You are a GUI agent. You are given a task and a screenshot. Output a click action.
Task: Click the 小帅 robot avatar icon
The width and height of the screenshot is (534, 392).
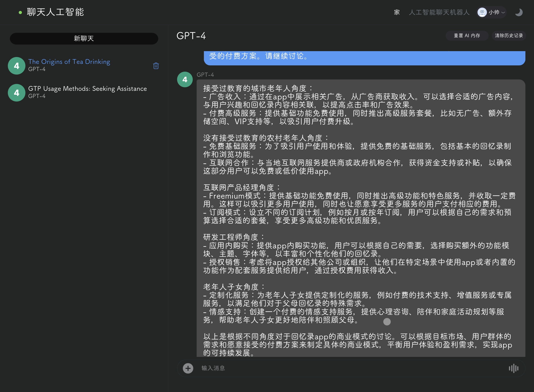(482, 12)
